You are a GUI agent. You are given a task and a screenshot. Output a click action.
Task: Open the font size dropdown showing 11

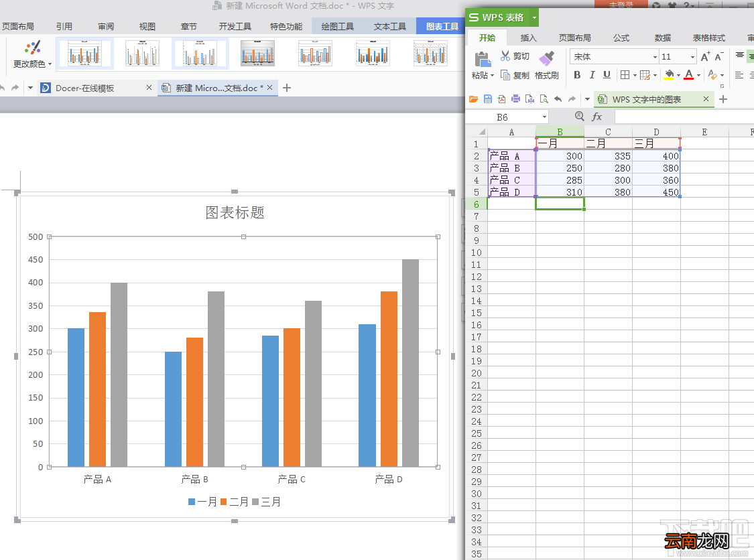click(692, 57)
